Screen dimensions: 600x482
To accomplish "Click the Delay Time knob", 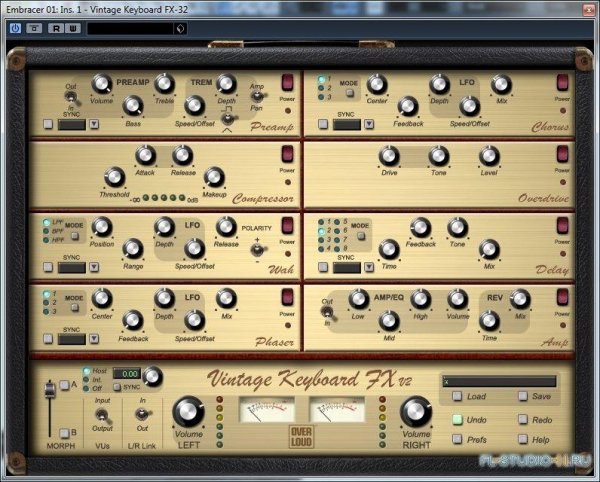I will point(389,249).
